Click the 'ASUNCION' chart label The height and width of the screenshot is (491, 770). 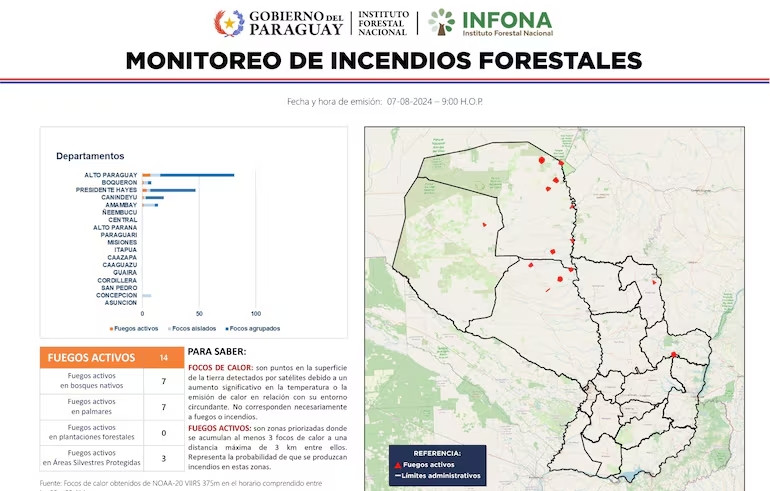120,303
